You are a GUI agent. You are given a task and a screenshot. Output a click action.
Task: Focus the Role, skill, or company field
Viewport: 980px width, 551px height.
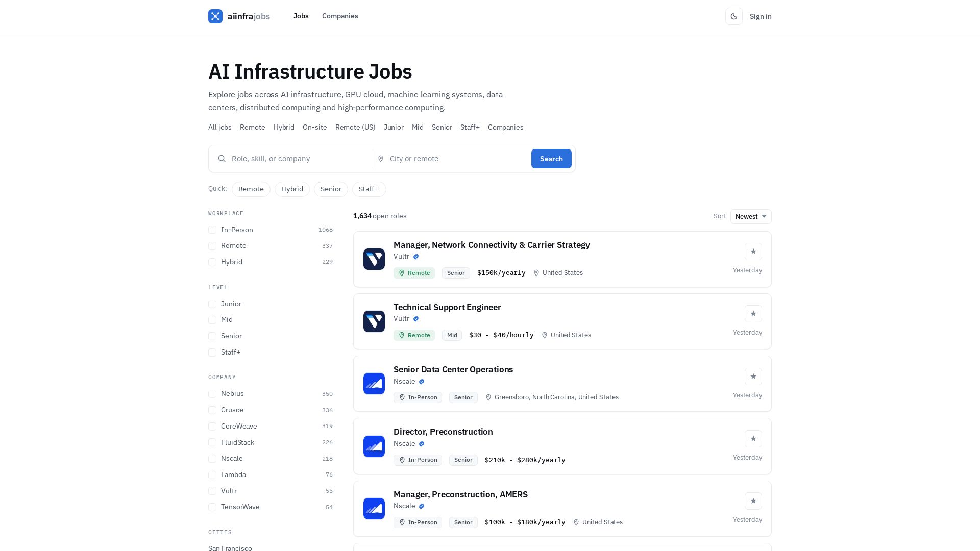pos(290,159)
